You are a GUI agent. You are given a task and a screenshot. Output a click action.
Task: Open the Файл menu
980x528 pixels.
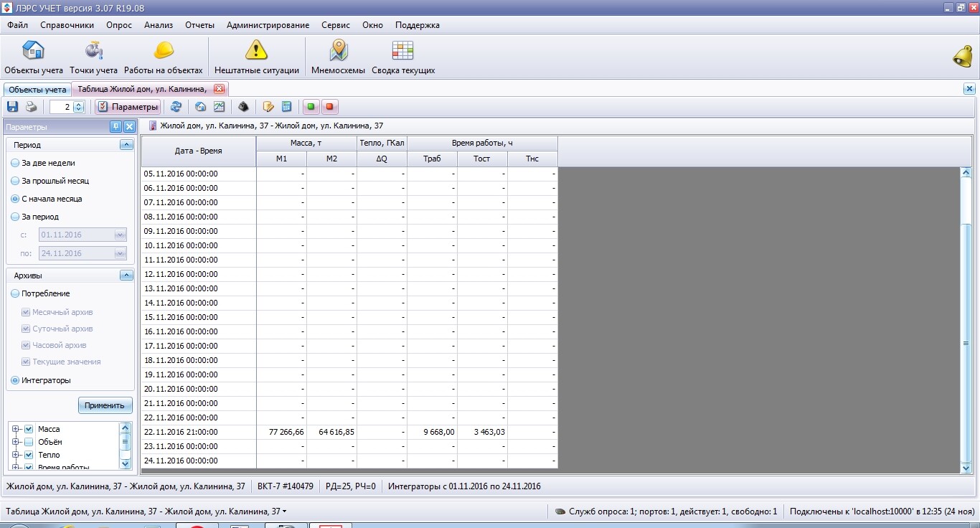pyautogui.click(x=18, y=25)
